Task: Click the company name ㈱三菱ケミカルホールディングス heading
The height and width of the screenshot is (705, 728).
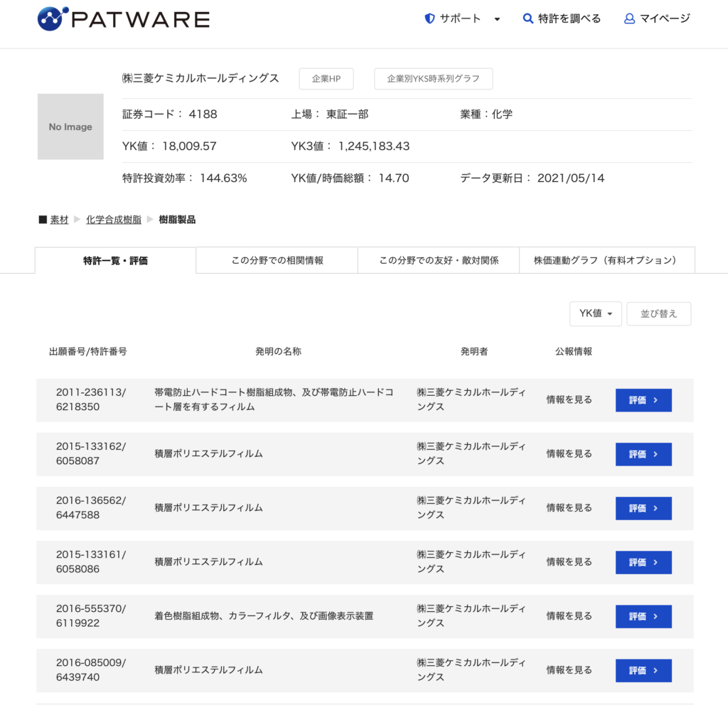Action: coord(200,78)
